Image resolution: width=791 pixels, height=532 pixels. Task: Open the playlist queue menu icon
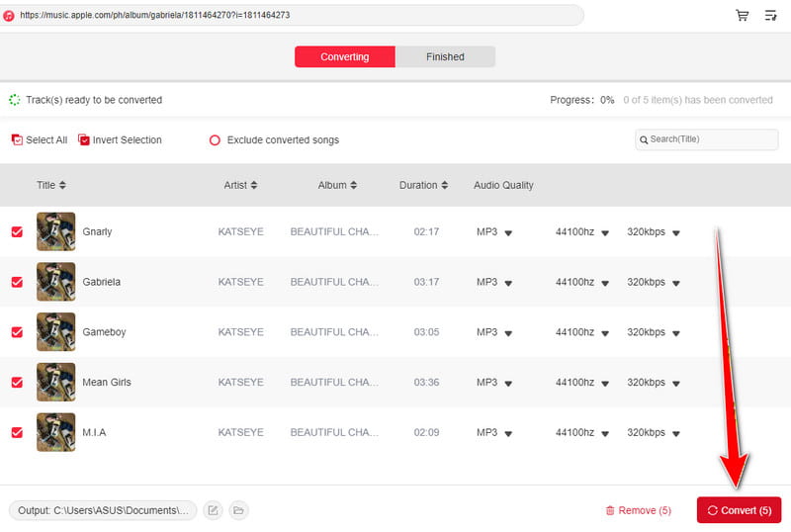[x=771, y=16]
